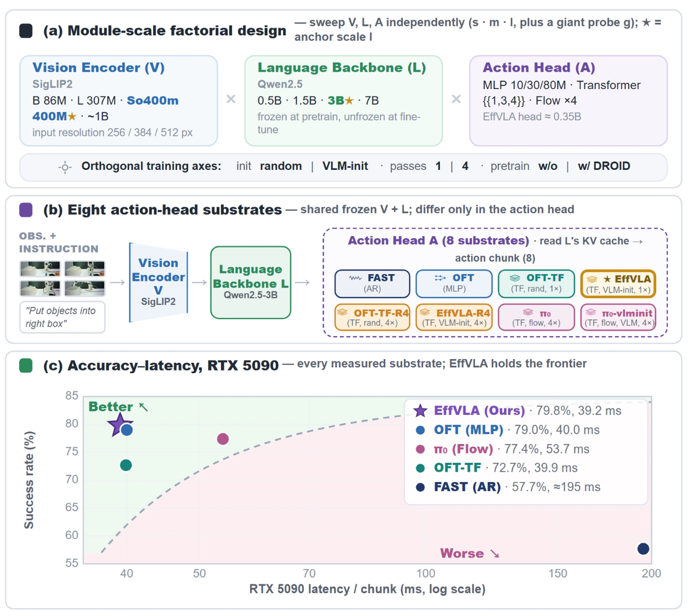Click the "Worse" label on the chart
Screen dimensions: 689x616
click(x=462, y=553)
